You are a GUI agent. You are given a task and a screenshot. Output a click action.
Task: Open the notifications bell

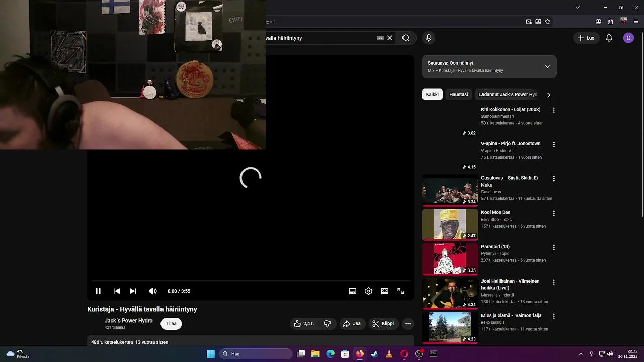pos(609,38)
